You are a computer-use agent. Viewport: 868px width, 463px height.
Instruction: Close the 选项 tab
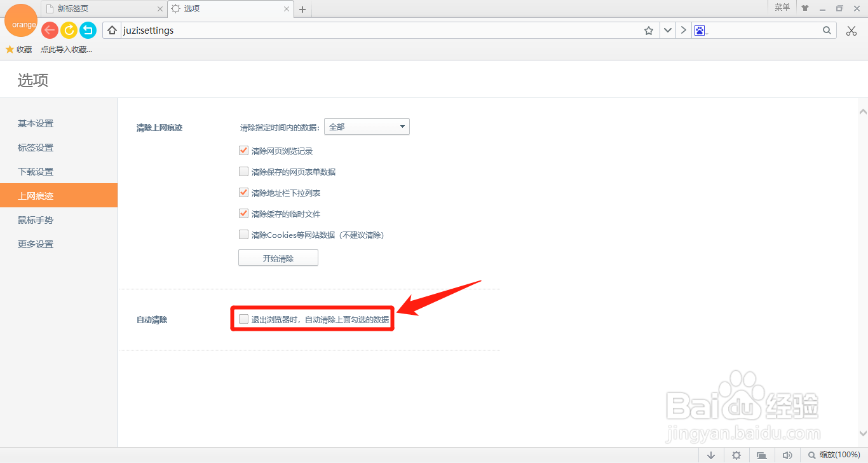(x=287, y=9)
